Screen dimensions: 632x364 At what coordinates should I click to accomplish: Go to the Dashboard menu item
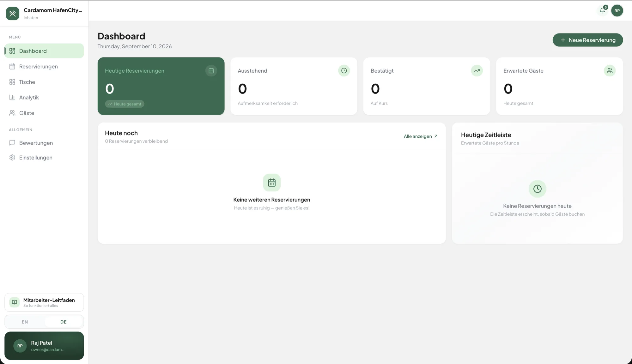(44, 51)
